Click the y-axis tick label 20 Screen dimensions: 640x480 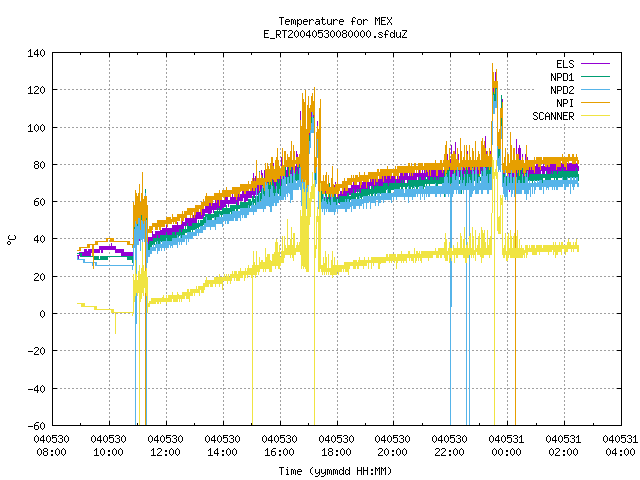[x=39, y=277]
